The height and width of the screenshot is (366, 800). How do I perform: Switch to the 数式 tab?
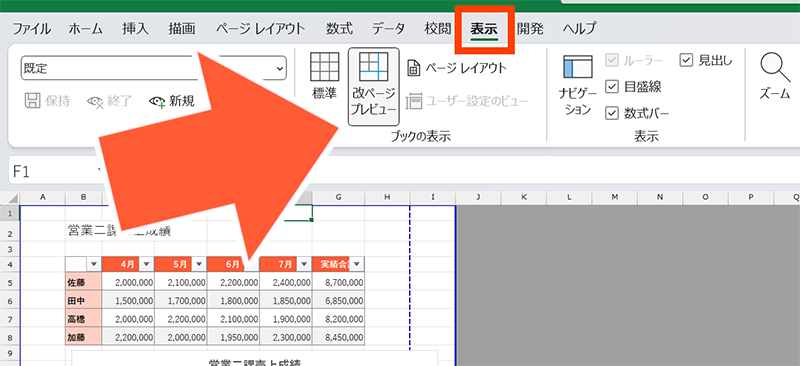(339, 29)
